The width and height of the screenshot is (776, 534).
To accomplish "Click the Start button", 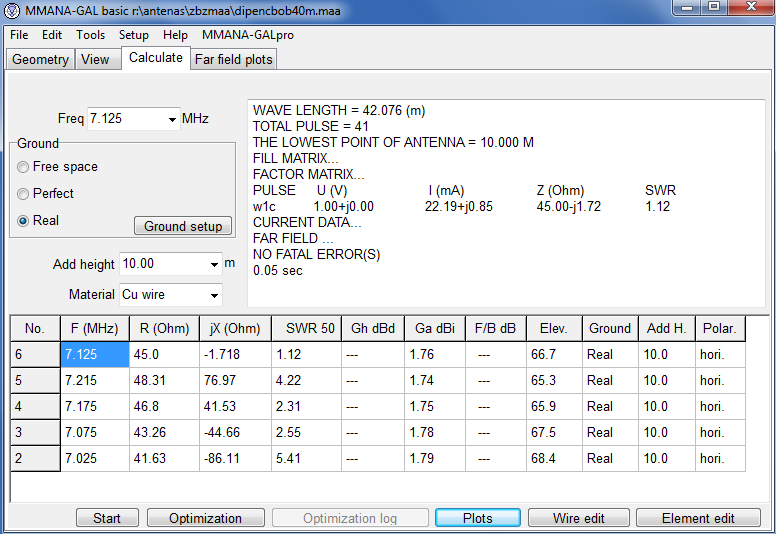I will point(107,518).
